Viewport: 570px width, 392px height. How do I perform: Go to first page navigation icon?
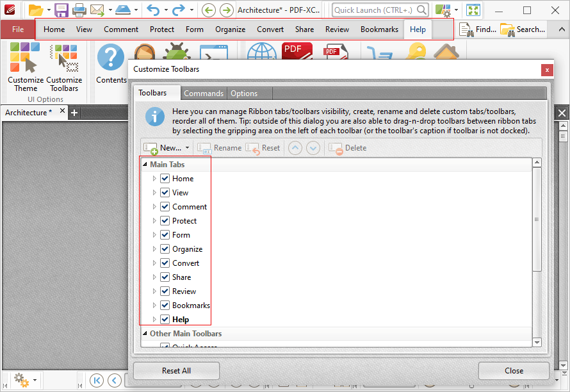pyautogui.click(x=97, y=380)
